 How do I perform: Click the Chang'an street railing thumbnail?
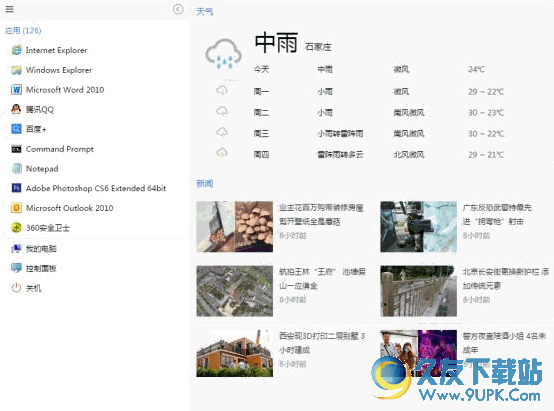click(418, 291)
